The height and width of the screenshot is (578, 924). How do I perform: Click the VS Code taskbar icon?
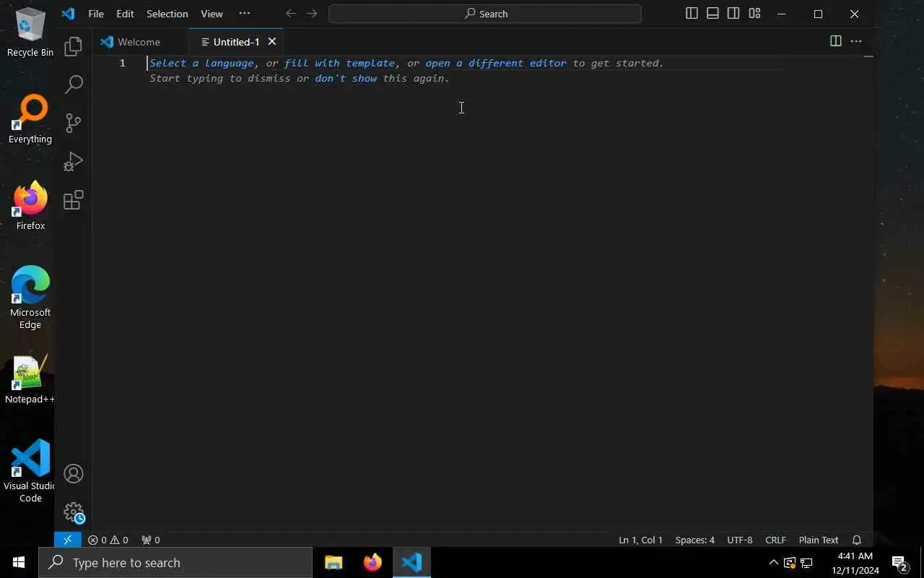[411, 562]
